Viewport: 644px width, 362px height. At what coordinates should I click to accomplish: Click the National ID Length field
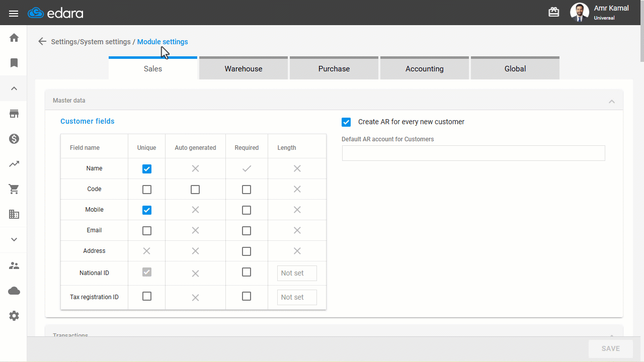(297, 273)
